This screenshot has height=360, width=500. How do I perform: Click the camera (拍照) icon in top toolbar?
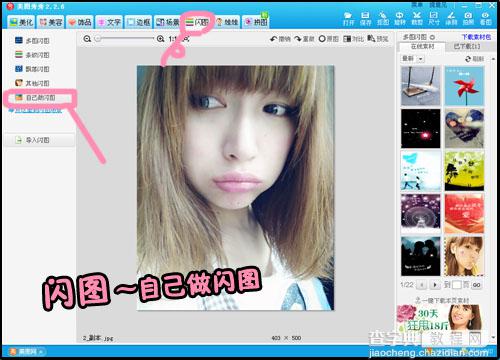(468, 19)
